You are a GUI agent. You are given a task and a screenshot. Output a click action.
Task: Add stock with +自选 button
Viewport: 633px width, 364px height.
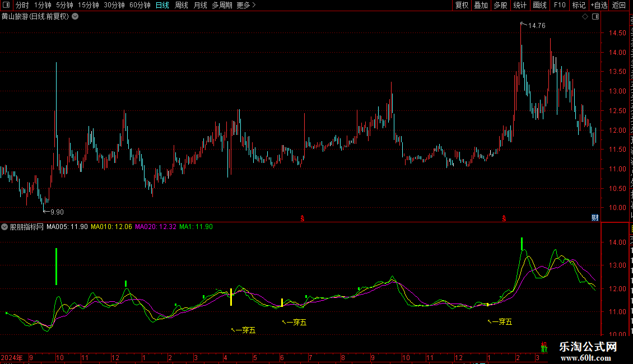[x=599, y=5]
